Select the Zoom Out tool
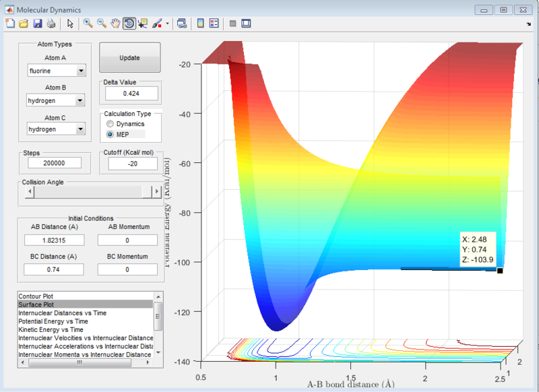 (x=102, y=24)
